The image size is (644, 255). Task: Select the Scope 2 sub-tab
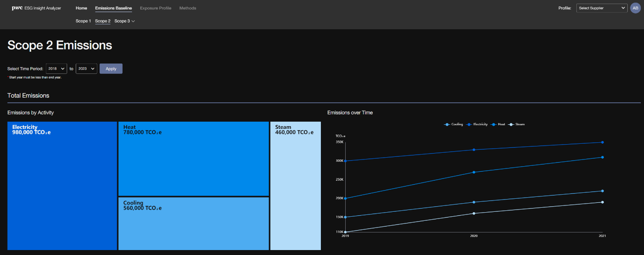103,21
